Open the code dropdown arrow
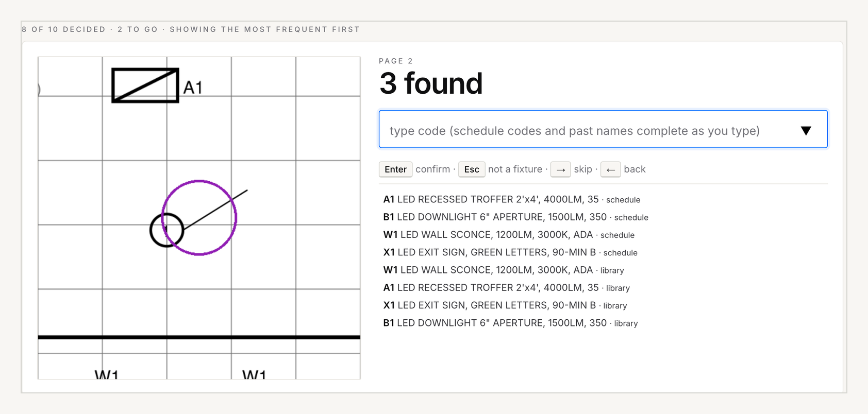 point(806,131)
